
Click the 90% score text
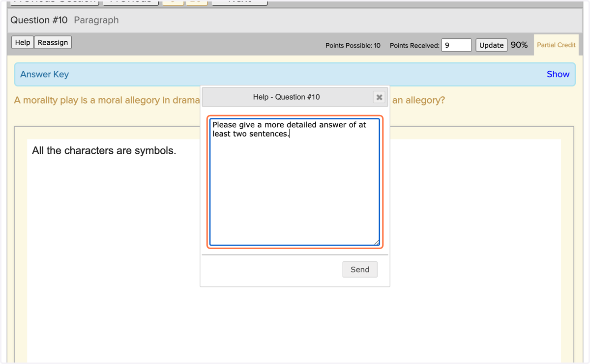[519, 45]
